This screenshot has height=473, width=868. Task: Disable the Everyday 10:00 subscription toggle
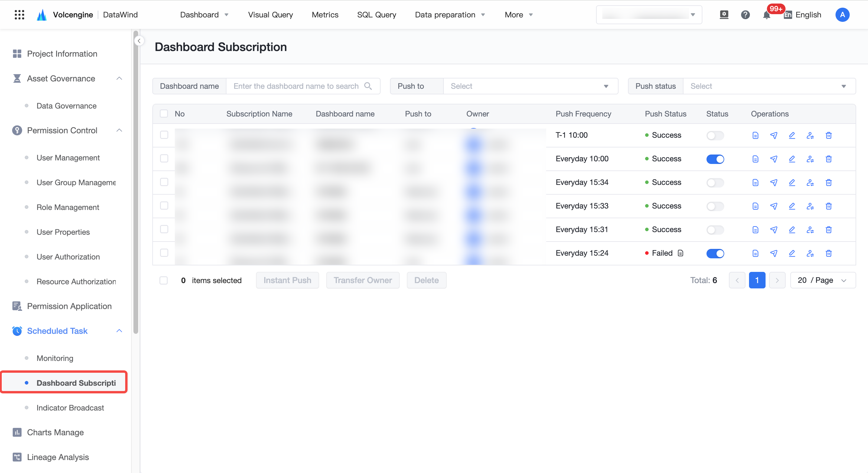pos(715,159)
